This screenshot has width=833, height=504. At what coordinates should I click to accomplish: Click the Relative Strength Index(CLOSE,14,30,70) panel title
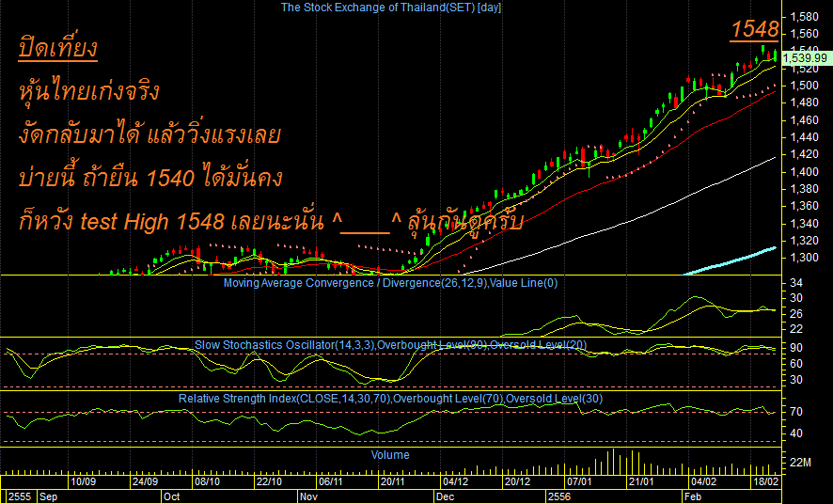click(390, 399)
